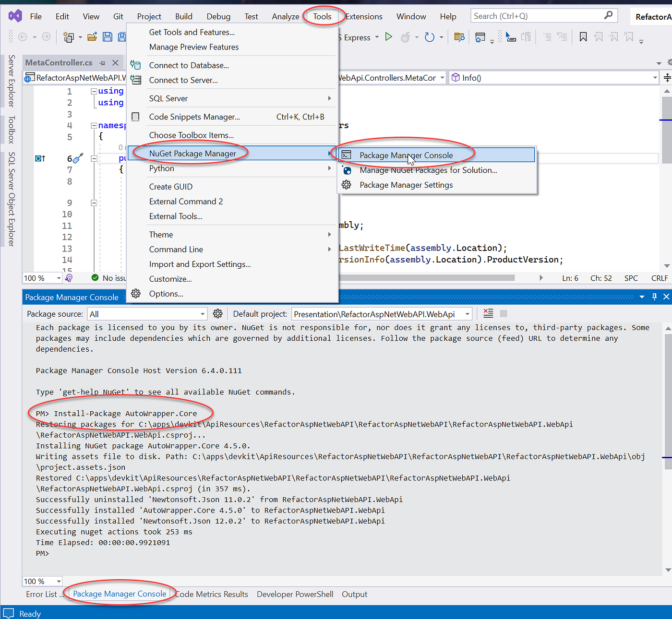Image resolution: width=672 pixels, height=619 pixels.
Task: Click the green 'No issues found' checkmark icon
Action: pos(94,277)
